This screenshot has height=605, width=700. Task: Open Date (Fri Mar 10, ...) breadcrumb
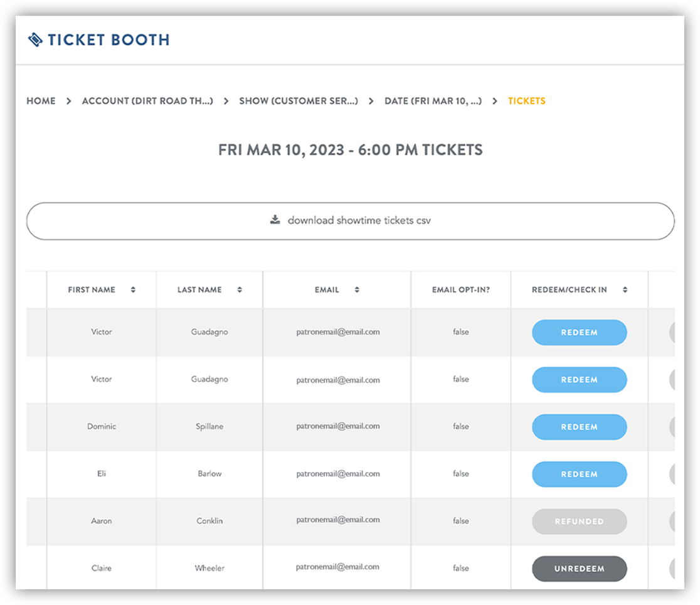(433, 101)
